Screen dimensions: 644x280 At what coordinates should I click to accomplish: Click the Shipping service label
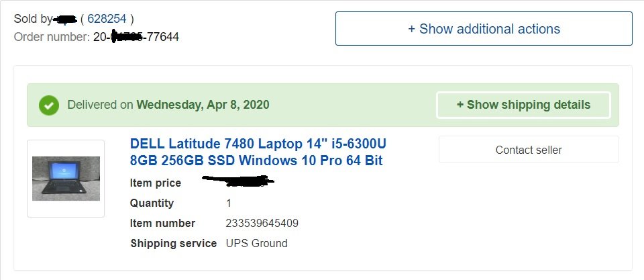click(x=173, y=244)
